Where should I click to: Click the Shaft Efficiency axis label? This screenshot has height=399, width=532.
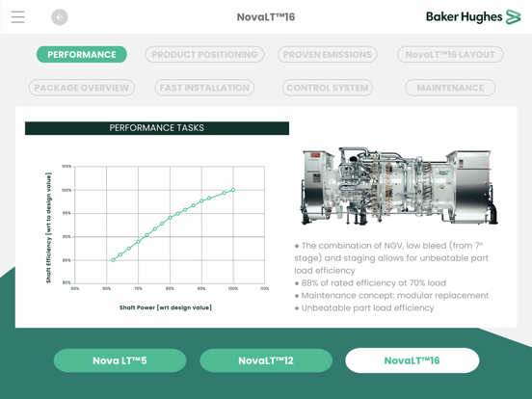tap(48, 227)
